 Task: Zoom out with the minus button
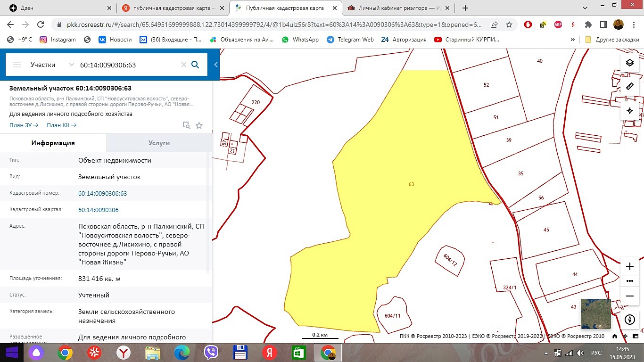pos(629,296)
